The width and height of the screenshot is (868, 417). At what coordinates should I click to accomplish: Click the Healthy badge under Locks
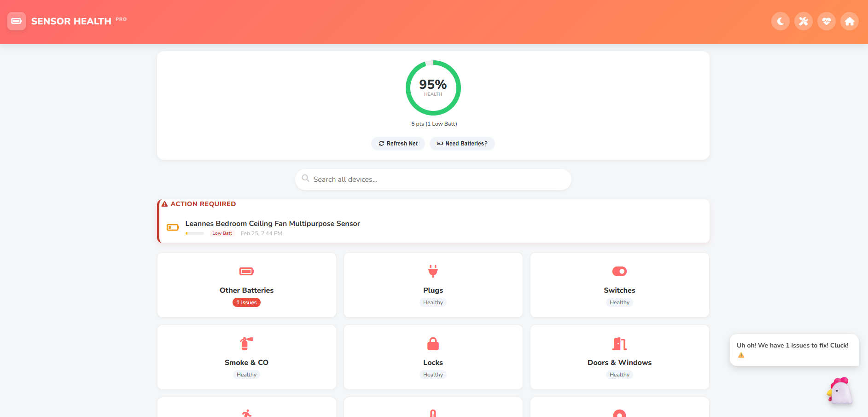pyautogui.click(x=433, y=375)
